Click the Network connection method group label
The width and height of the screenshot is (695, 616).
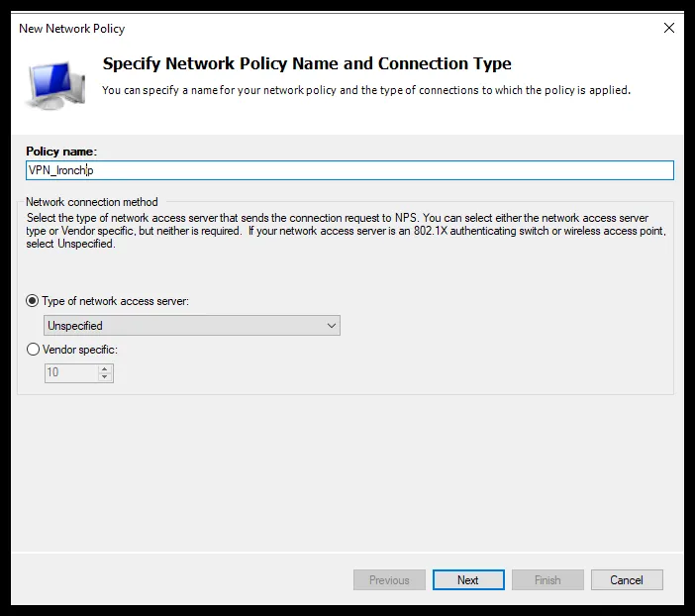[x=92, y=202]
